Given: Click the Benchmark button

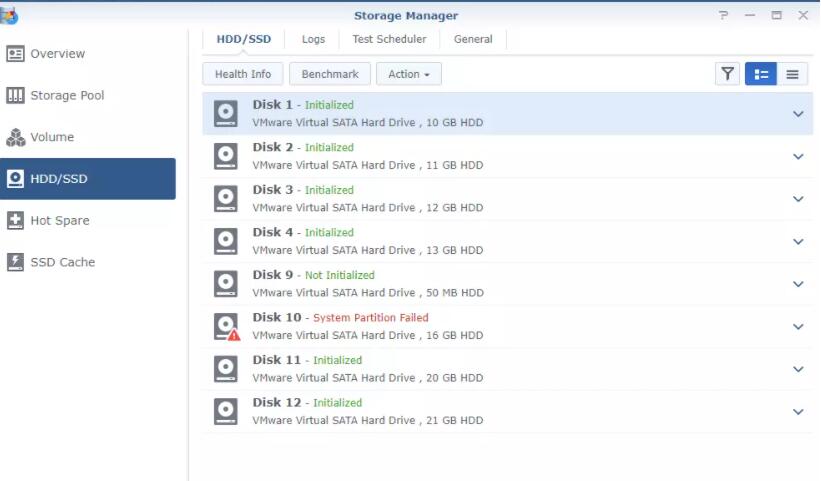Looking at the screenshot, I should click(x=330, y=74).
